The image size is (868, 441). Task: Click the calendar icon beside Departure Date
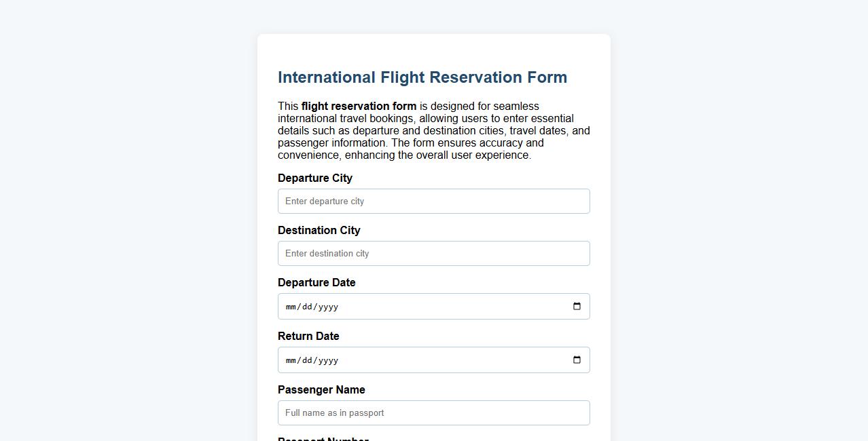577,306
